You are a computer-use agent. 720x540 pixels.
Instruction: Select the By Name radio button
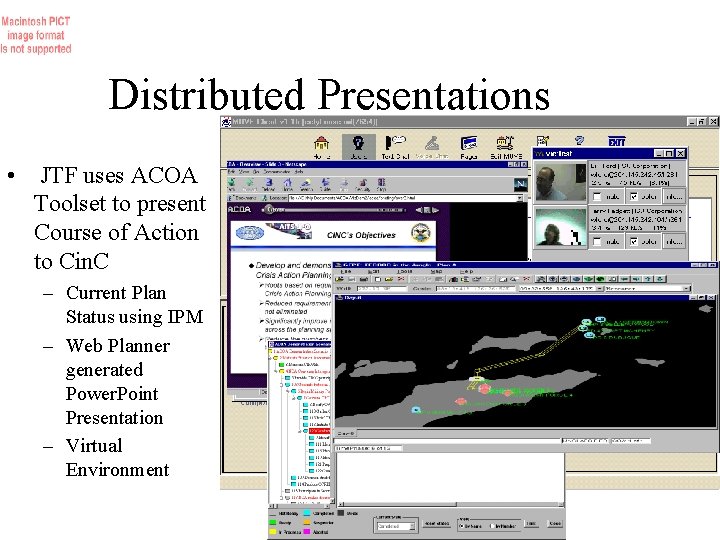(462, 526)
